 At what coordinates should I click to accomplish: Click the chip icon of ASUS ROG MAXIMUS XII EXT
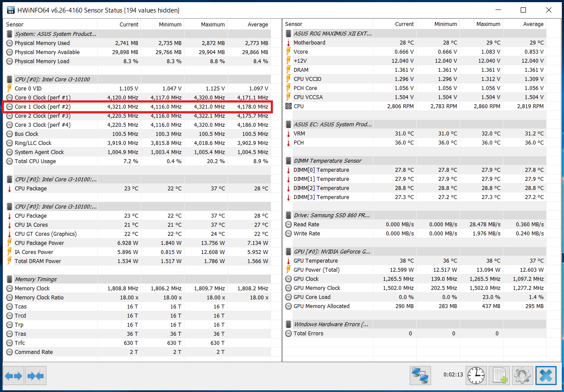[x=288, y=33]
